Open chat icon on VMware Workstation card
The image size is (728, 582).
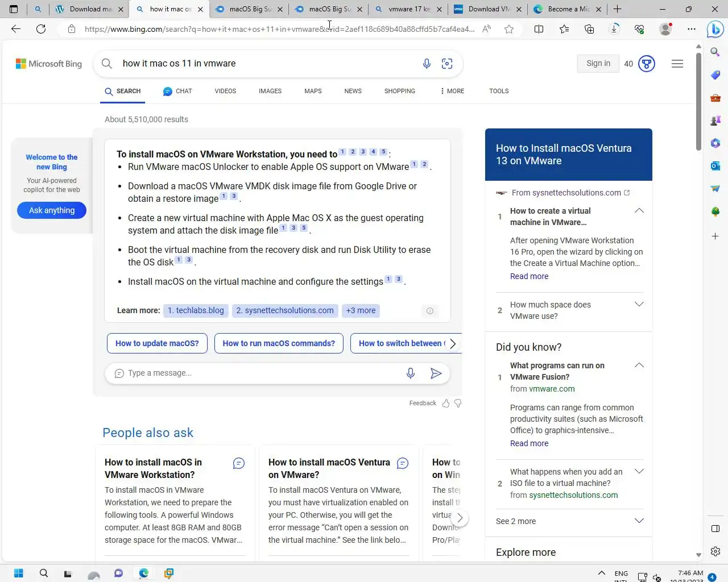239,464
